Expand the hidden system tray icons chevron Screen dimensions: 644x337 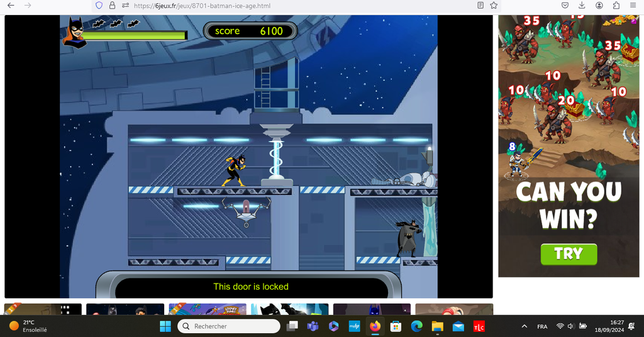pyautogui.click(x=524, y=326)
